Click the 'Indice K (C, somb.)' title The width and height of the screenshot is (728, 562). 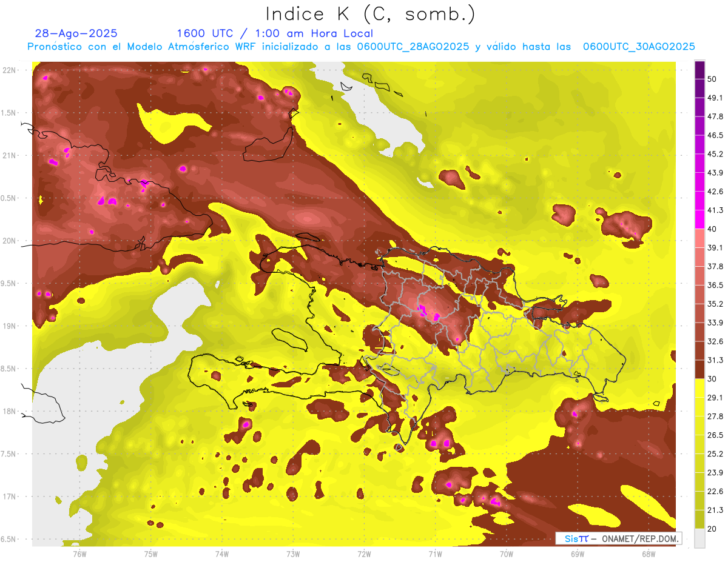point(371,14)
